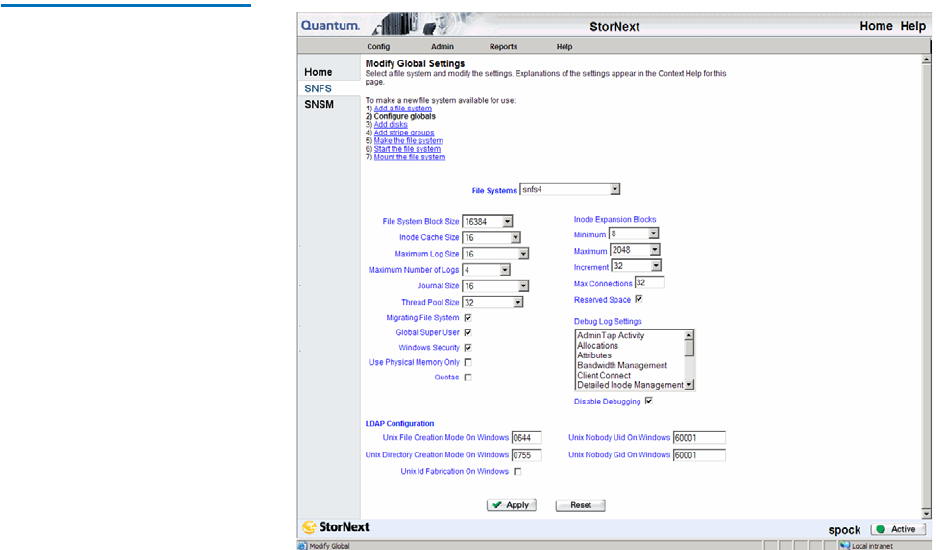Enable the Quotas checkbox
This screenshot has width=936, height=550.
468,377
